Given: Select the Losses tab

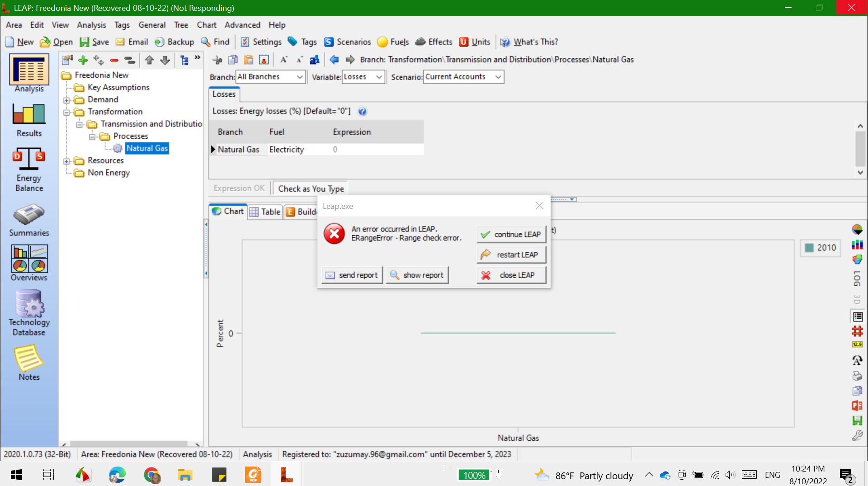Looking at the screenshot, I should (224, 94).
